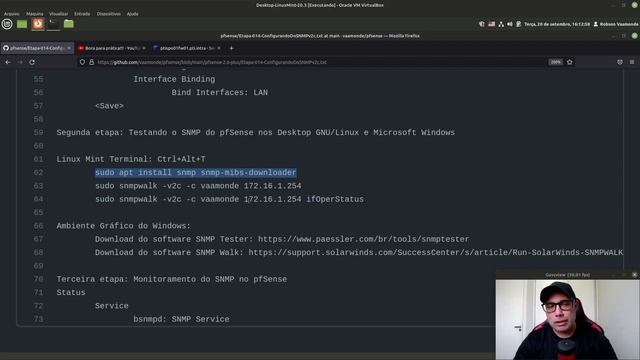Click 'Linux Mint Terminal: Ctrl+Alt+T' line
The width and height of the screenshot is (640, 360).
pyautogui.click(x=131, y=159)
